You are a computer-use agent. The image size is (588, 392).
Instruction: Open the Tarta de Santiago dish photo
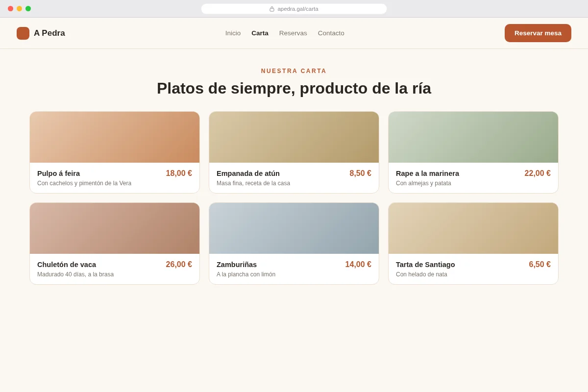point(473,228)
